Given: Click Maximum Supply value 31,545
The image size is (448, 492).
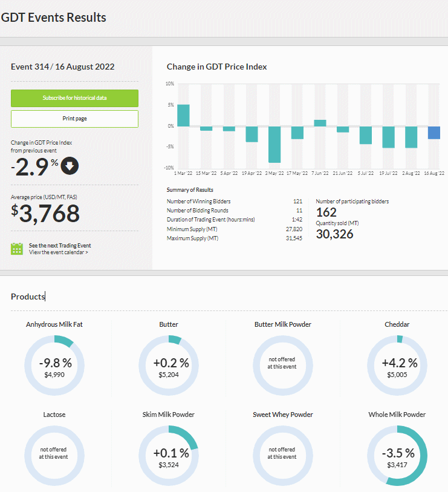Looking at the screenshot, I should point(294,238).
